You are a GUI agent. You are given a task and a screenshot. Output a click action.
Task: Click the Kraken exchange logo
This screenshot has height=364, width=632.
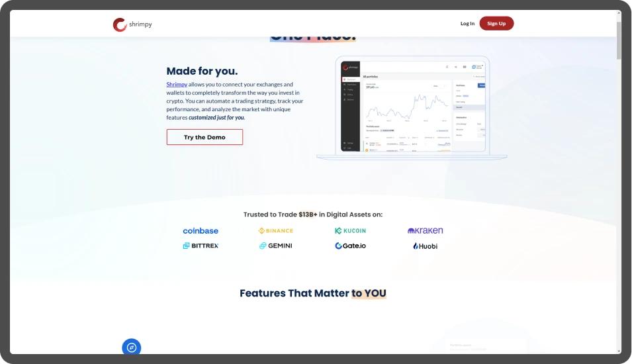point(425,230)
